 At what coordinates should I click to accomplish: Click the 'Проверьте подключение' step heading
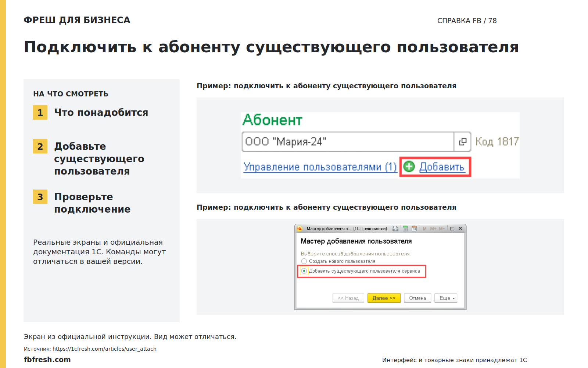coord(92,203)
